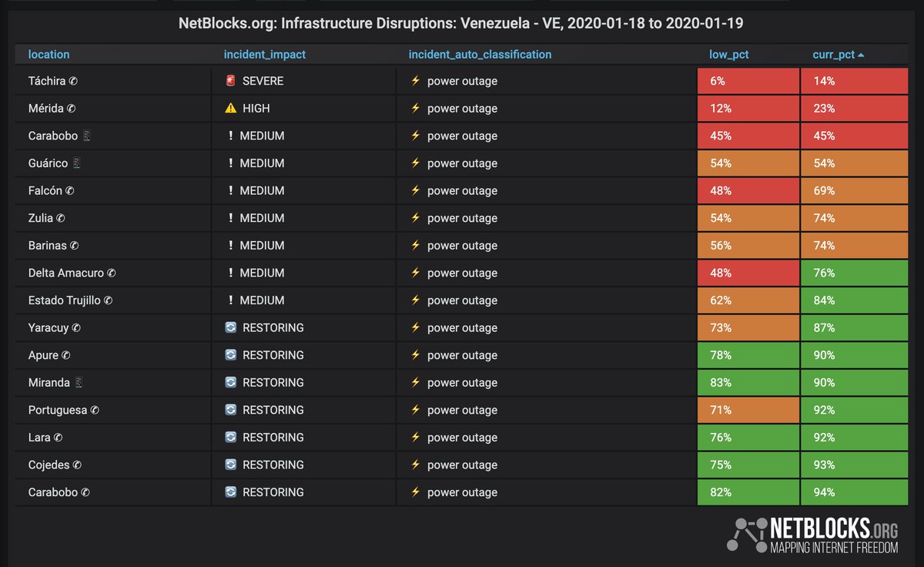Click the 71% low_pct cell for Portuguesa
This screenshot has height=567, width=924.
click(748, 410)
